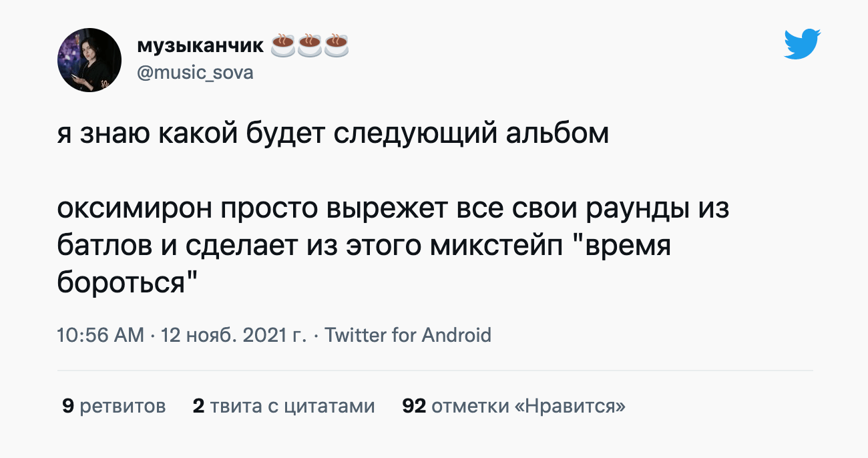
Task: Click the blue Twitter bird logo
Action: coord(802,45)
